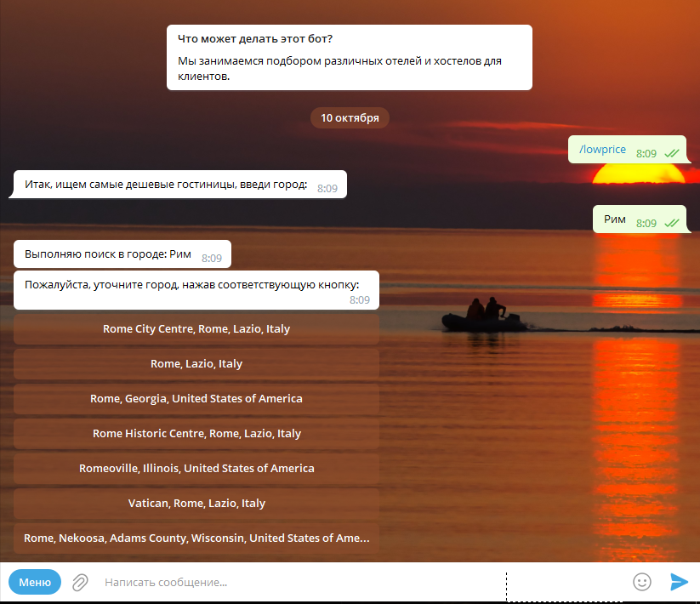Select Romeoville, Illinois, United States of America
This screenshot has width=700, height=604.
pyautogui.click(x=196, y=468)
